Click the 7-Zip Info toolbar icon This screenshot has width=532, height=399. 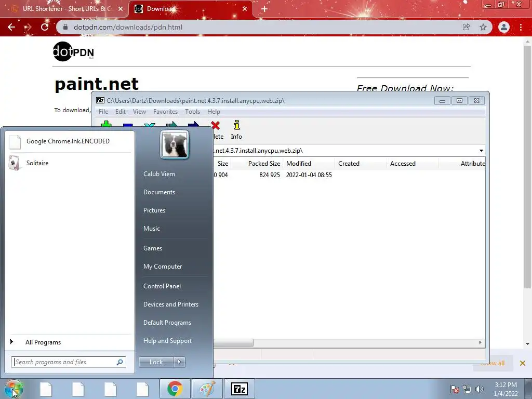(x=236, y=130)
